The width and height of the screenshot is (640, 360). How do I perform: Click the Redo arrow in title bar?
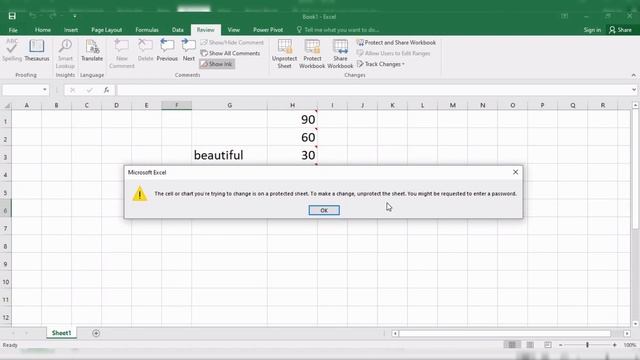pyautogui.click(x=53, y=16)
